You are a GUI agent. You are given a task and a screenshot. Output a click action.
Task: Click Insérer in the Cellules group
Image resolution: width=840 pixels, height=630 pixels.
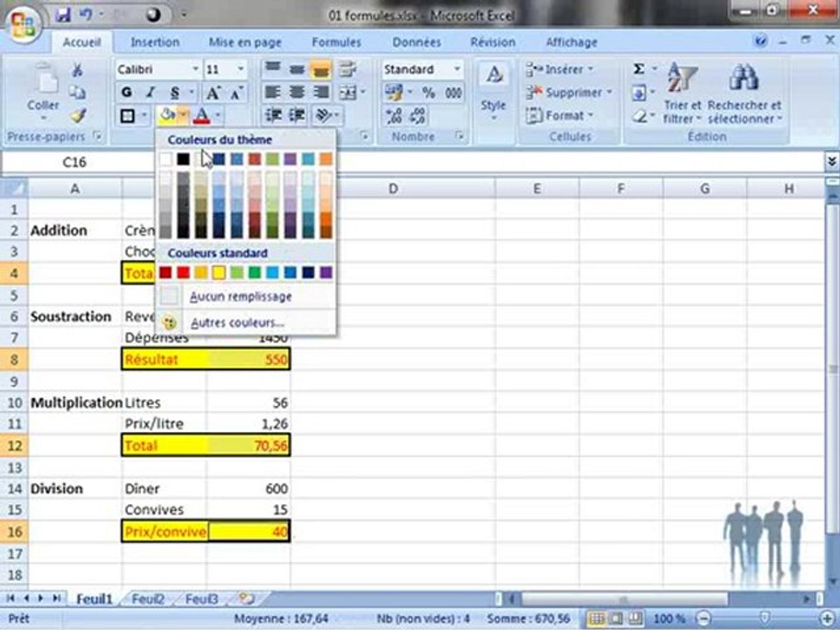click(x=559, y=69)
